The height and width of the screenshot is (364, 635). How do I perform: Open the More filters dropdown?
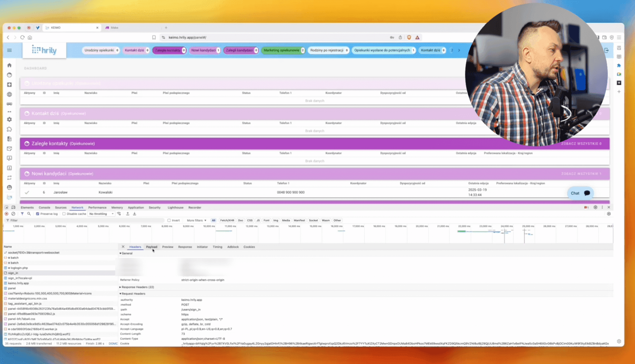click(196, 220)
